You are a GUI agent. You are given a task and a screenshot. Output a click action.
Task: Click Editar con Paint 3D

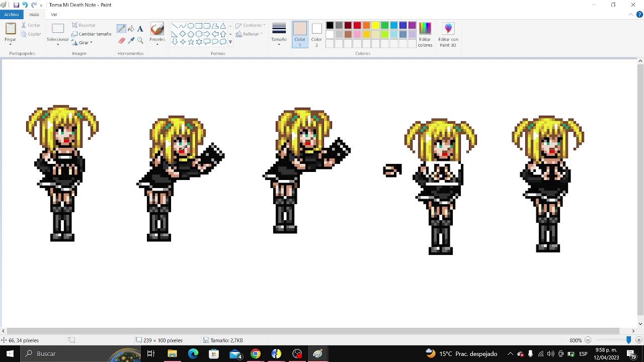pos(448,35)
